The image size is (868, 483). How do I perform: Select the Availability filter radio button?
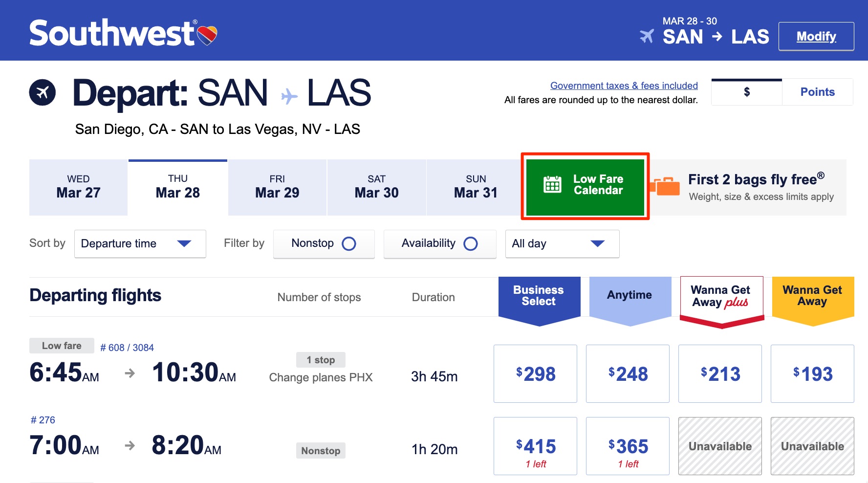click(x=470, y=243)
